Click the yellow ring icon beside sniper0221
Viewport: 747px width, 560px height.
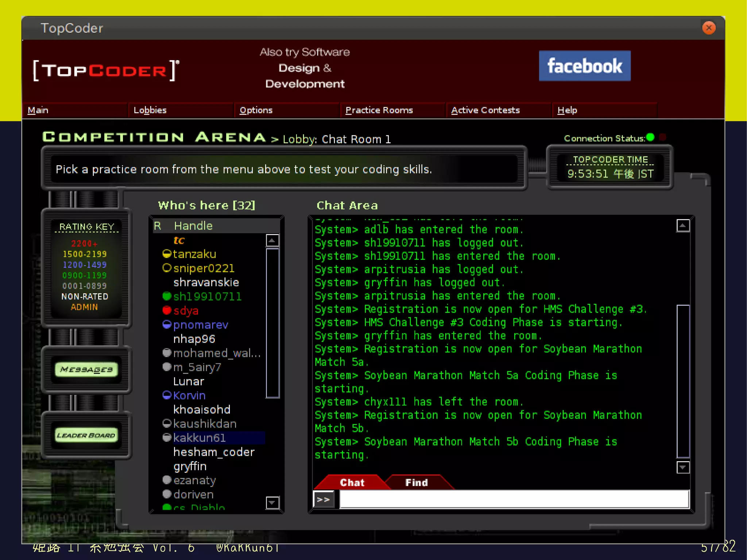[167, 268]
